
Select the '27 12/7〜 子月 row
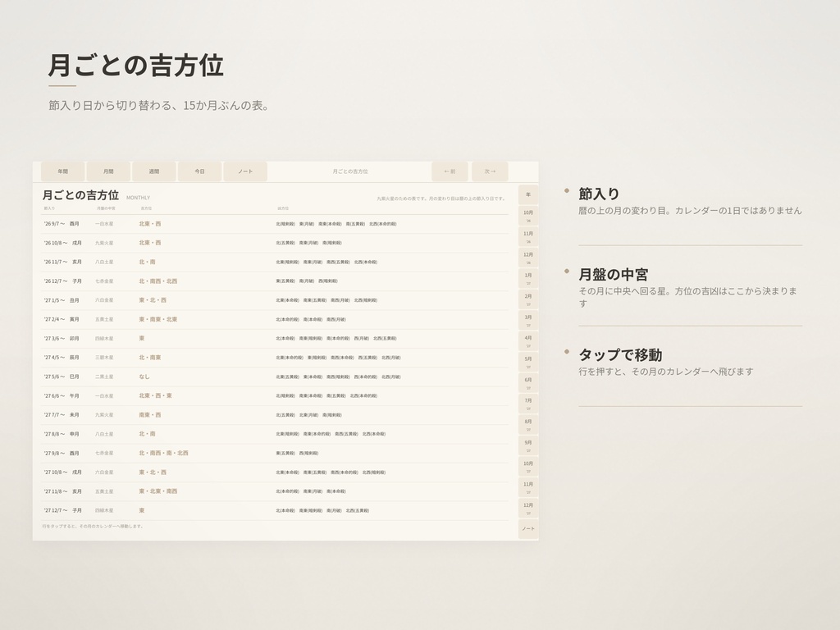pyautogui.click(x=275, y=510)
